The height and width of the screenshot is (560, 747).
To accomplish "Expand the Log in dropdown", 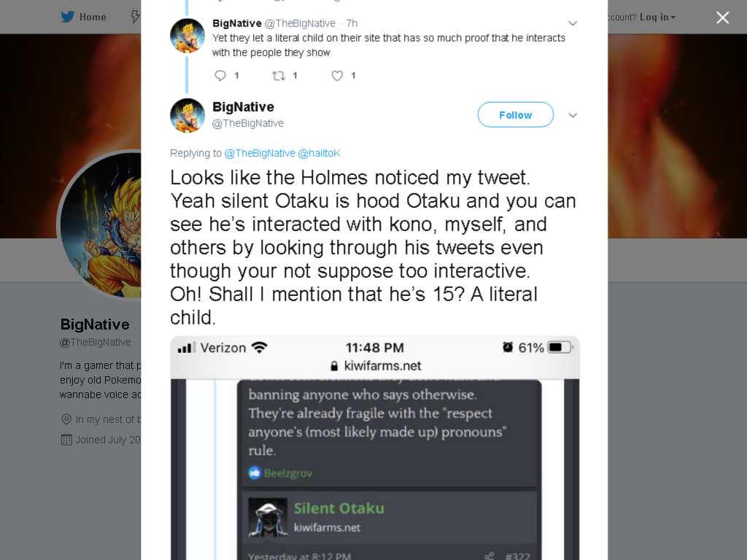I will pyautogui.click(x=657, y=17).
